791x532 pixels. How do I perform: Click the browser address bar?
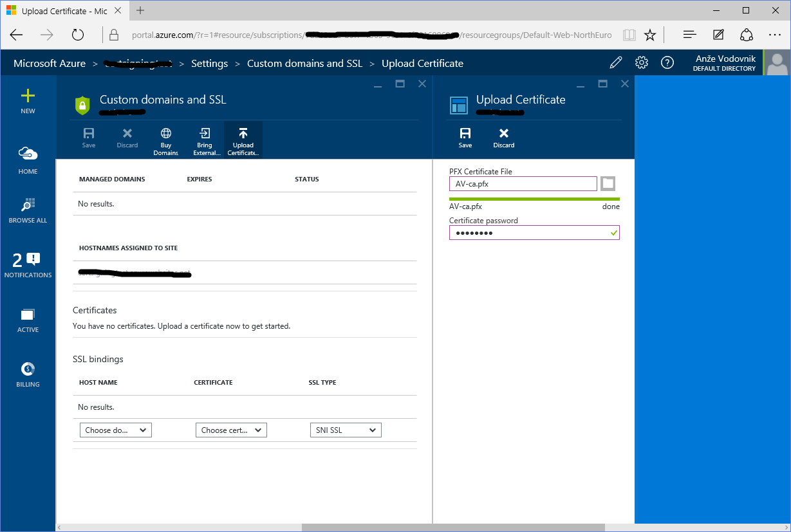371,35
